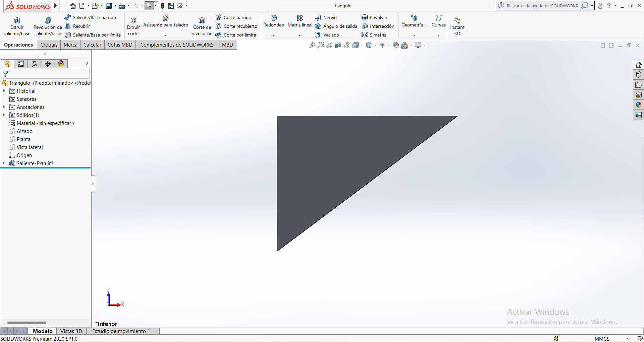The height and width of the screenshot is (342, 644).
Task: Create a new document icon
Action: coord(82,6)
